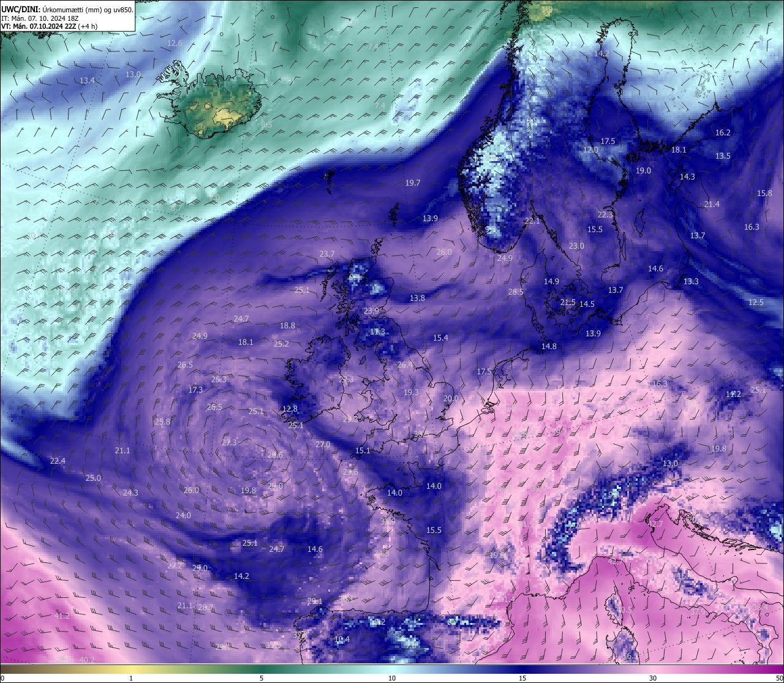Select the 22.3 value on Sweden's coast

coord(605,215)
